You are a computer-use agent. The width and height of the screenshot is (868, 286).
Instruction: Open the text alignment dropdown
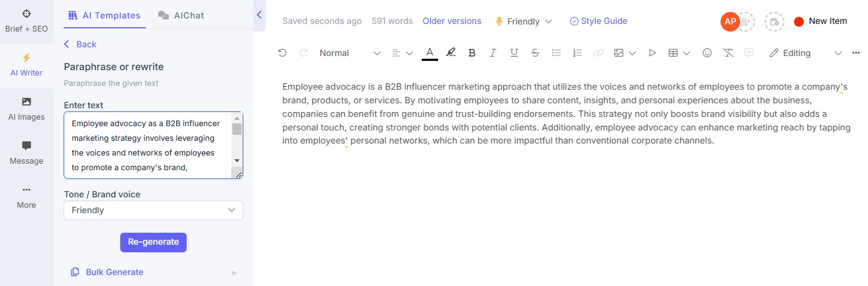403,53
